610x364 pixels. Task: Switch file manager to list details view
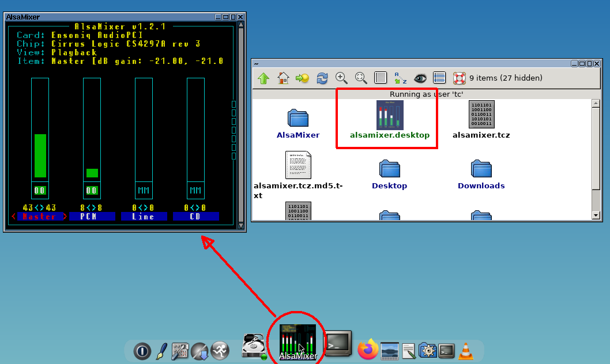pyautogui.click(x=381, y=78)
